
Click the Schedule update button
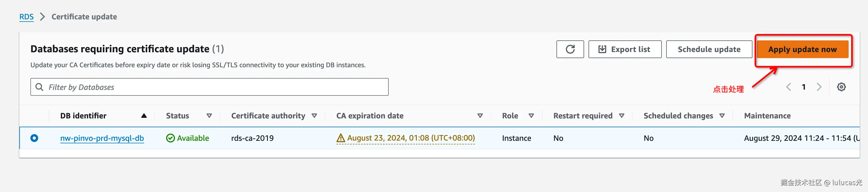tap(709, 49)
